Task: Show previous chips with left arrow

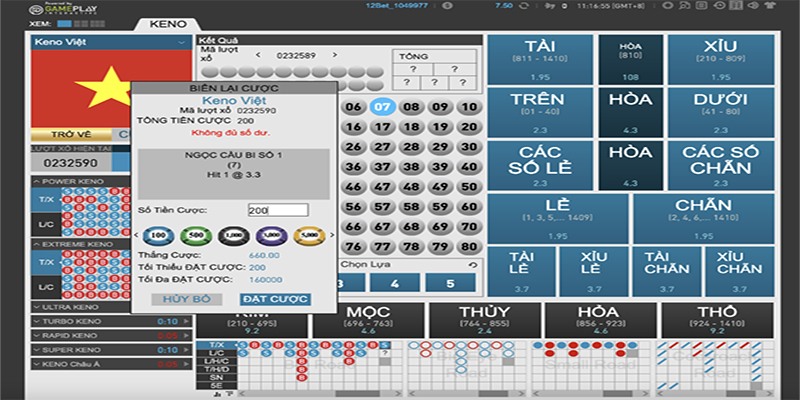Action: 136,235
